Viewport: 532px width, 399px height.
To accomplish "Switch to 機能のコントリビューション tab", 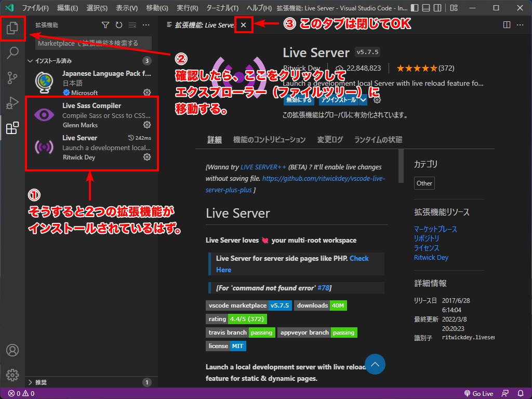I will click(270, 139).
